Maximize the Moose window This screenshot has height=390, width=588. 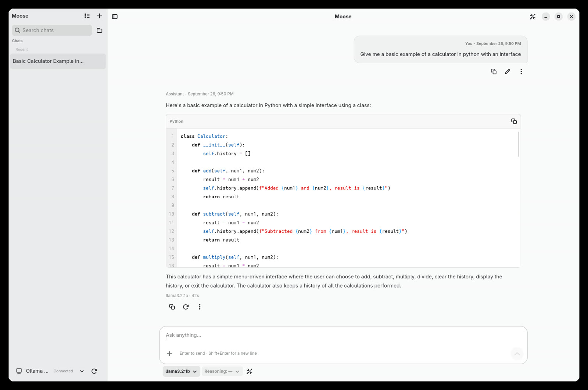click(559, 17)
